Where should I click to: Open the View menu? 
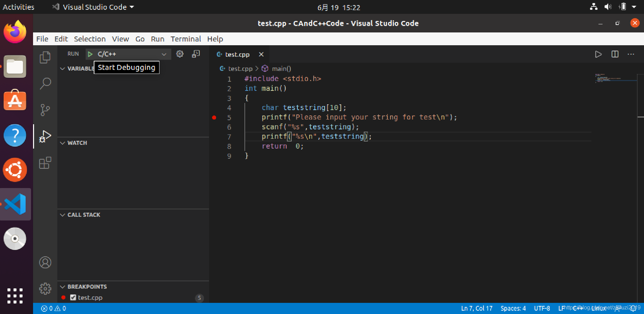point(120,39)
